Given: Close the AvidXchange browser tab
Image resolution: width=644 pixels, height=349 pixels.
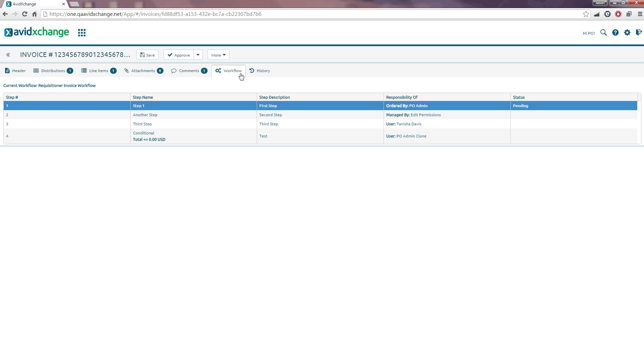Looking at the screenshot, I should [63, 4].
